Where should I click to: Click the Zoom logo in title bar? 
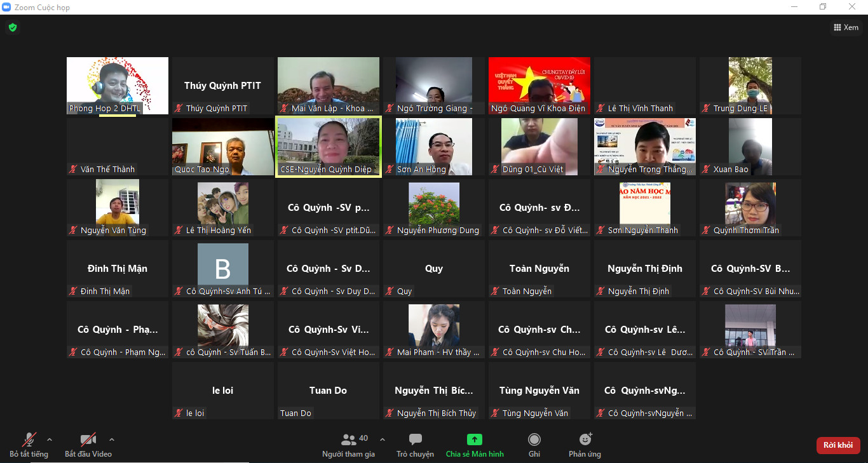point(7,7)
